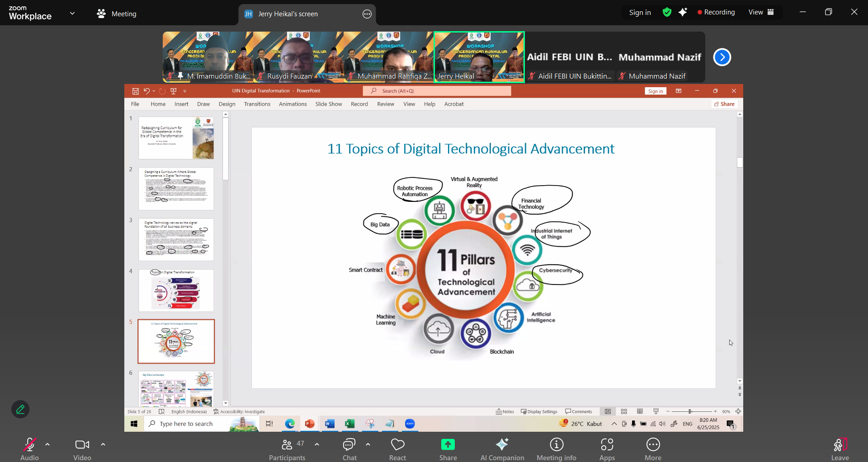Viewport: 868px width, 462px height.
Task: Open the Zoom Workplace dropdown chevron
Action: pos(72,14)
